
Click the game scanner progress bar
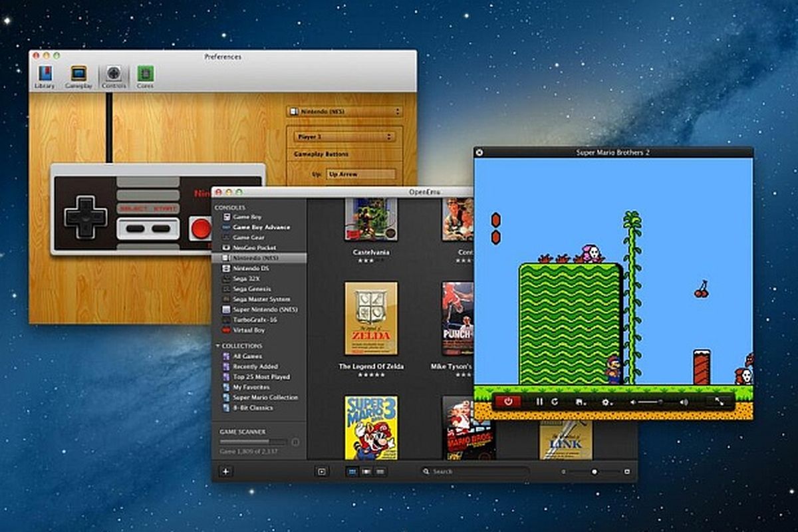pyautogui.click(x=253, y=442)
